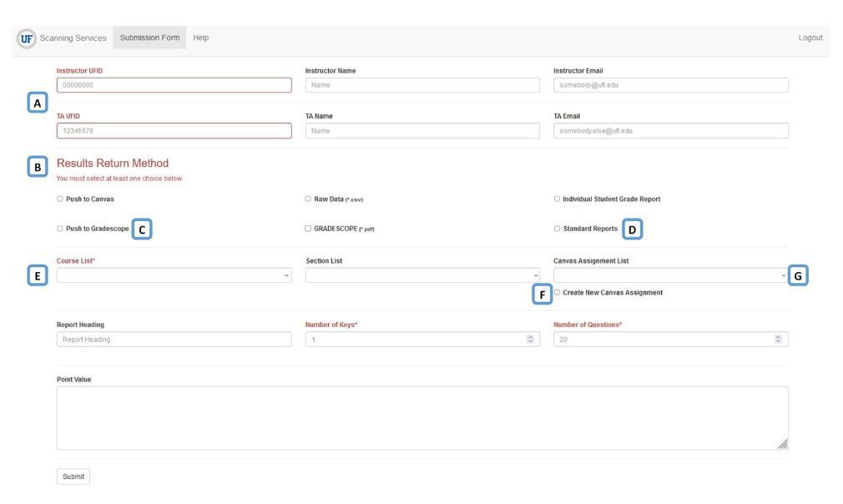Image resolution: width=843 pixels, height=504 pixels.
Task: Click the Point Value resize handle
Action: pos(783,444)
